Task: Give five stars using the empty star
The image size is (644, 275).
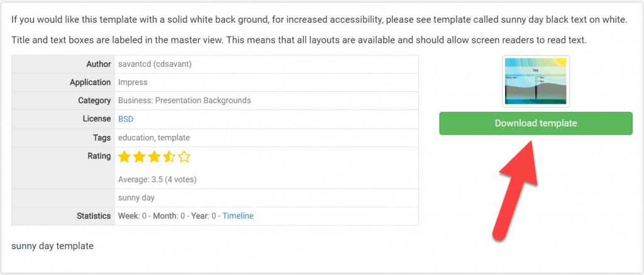Action: (x=184, y=157)
